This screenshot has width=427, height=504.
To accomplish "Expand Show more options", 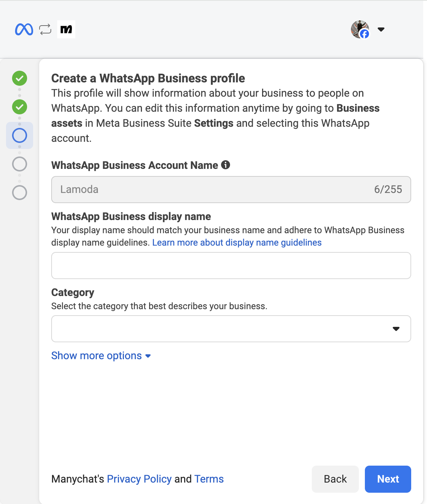I will pyautogui.click(x=101, y=356).
